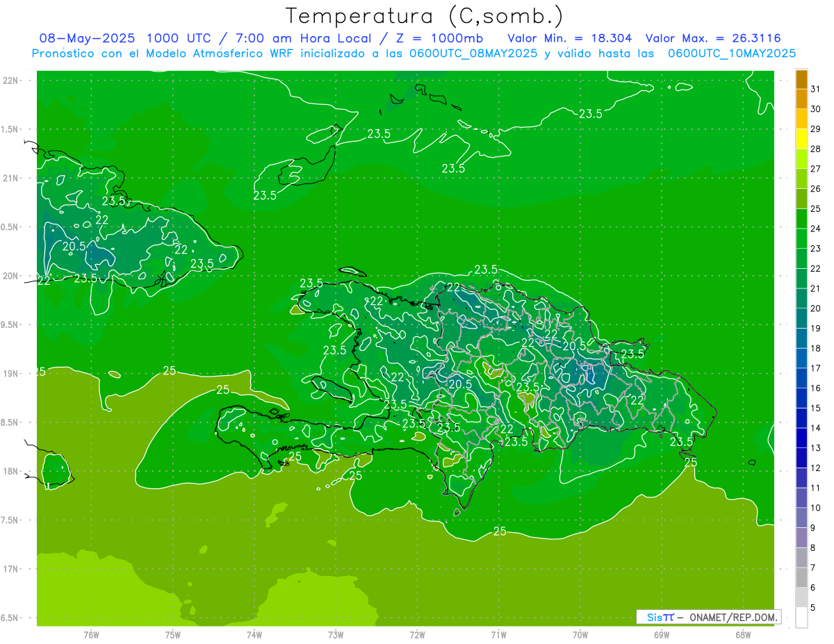The width and height of the screenshot is (834, 644).
Task: Click the title "Temperatura (C,somb.)"
Action: click(425, 17)
